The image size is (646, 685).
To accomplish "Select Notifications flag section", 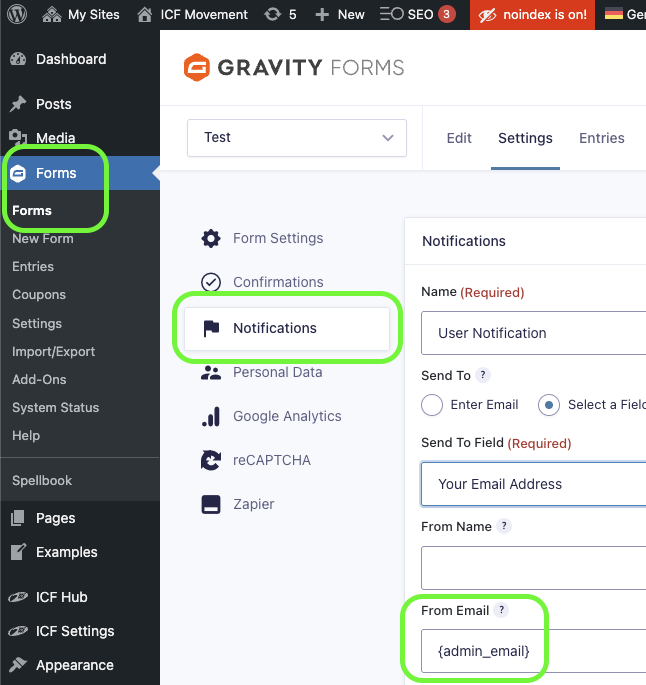I will (x=287, y=328).
